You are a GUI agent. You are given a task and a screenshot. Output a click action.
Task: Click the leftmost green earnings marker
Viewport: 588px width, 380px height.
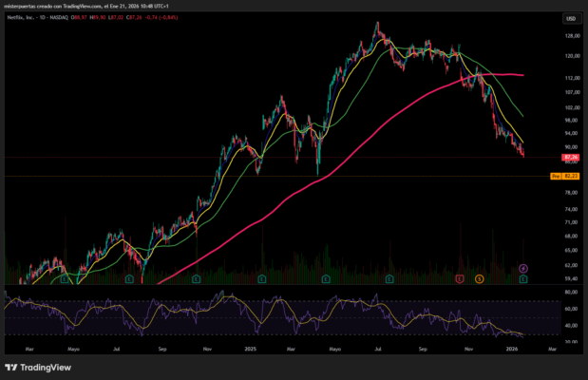point(63,279)
